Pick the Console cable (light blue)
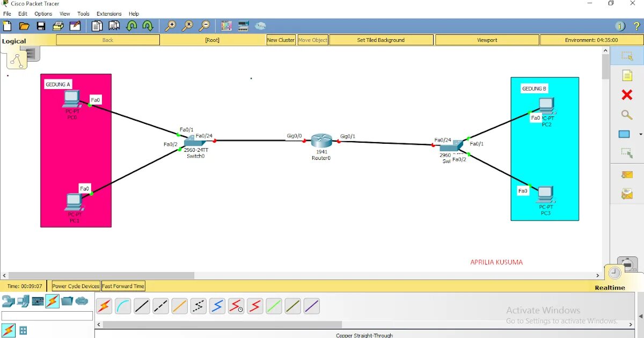644x338 pixels. point(123,306)
